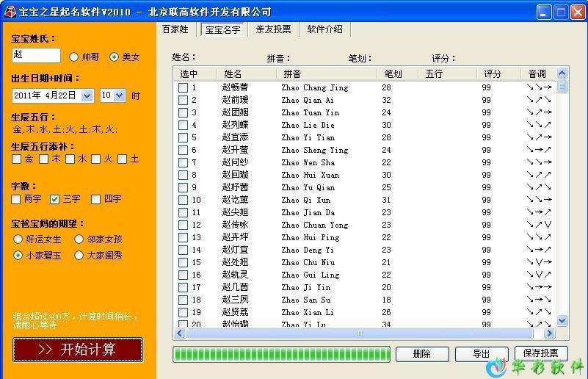Minimize the 宝宝之星 window
The image size is (588, 379).
(x=544, y=12)
